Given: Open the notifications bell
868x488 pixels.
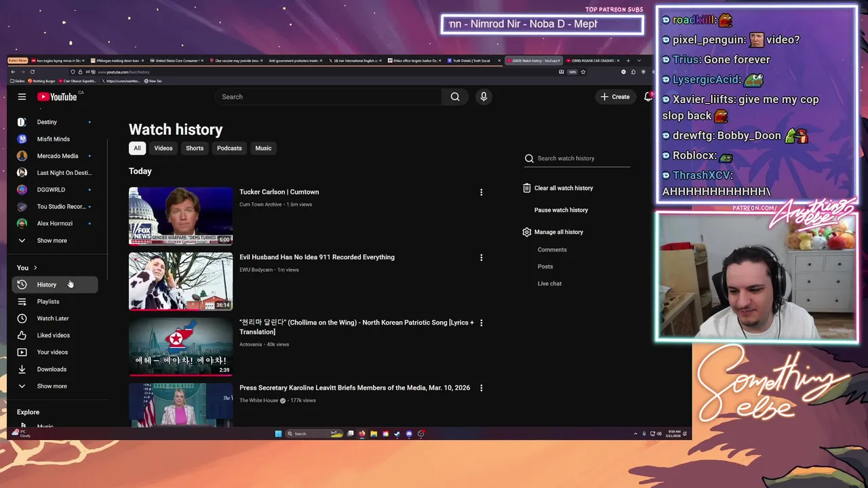Looking at the screenshot, I should (648, 97).
